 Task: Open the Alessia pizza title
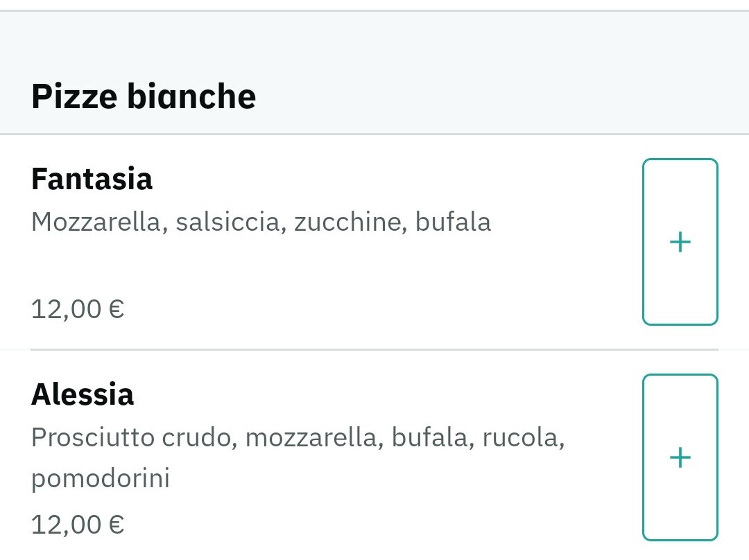(x=83, y=395)
